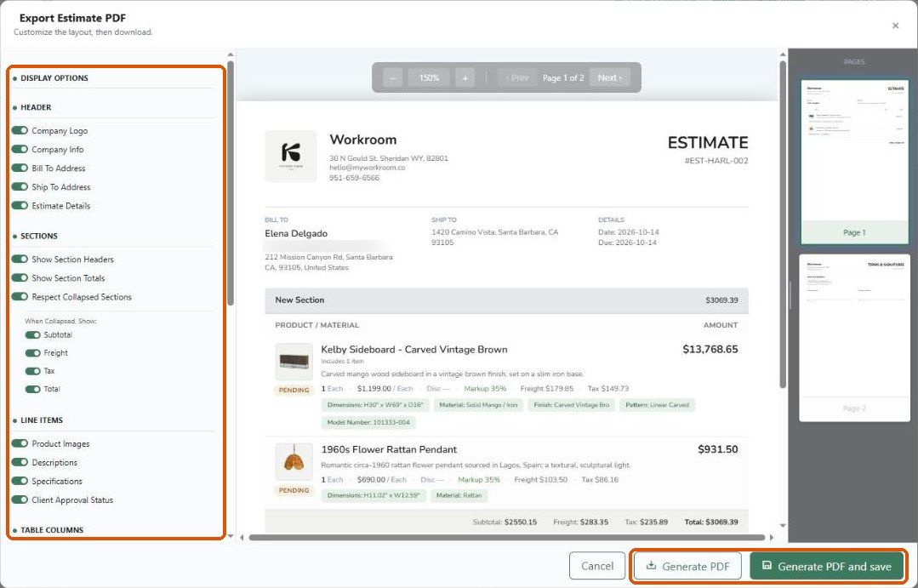
Task: Toggle the Company Logo switch
Action: (x=20, y=130)
